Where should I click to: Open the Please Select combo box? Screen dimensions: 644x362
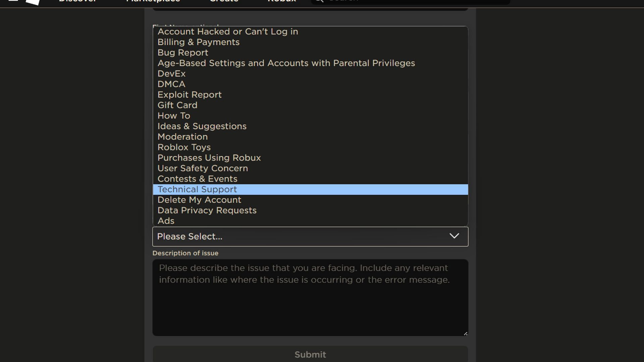tap(310, 237)
